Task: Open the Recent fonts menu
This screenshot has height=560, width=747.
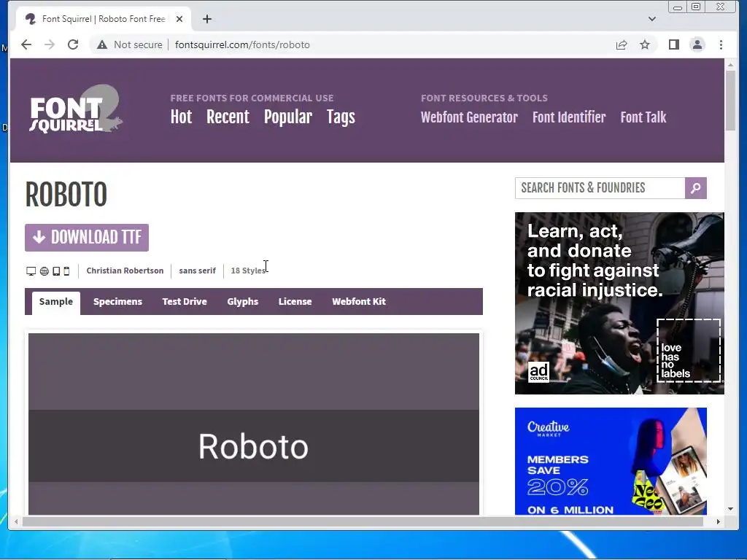Action: pos(228,117)
